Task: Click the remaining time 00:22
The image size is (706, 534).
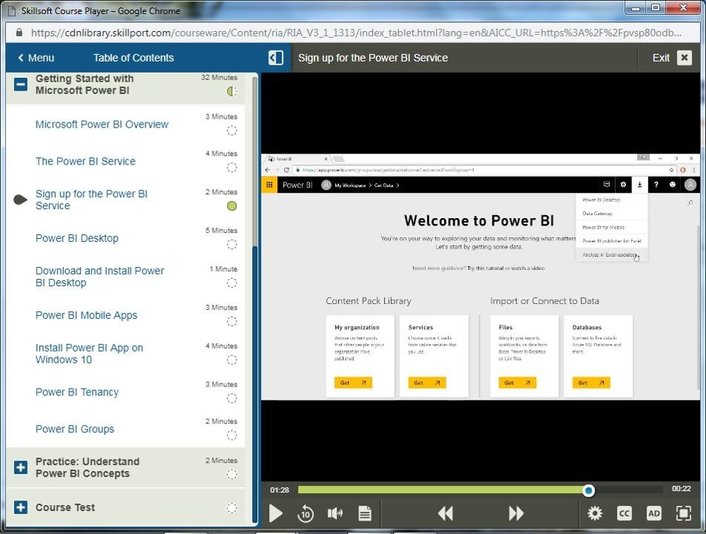Action: (681, 489)
